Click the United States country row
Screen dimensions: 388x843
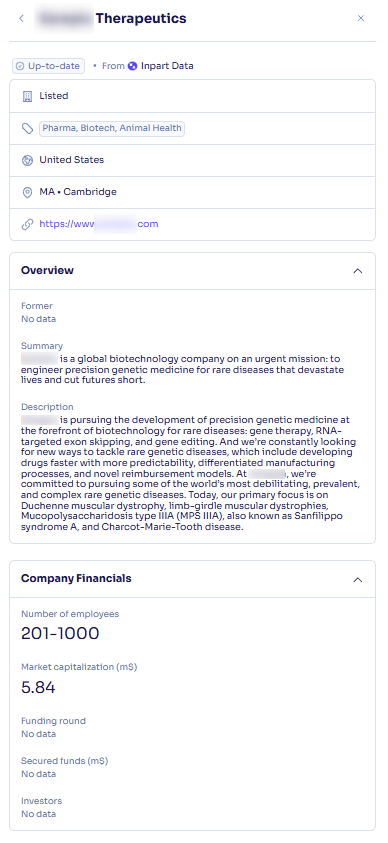[x=192, y=160]
